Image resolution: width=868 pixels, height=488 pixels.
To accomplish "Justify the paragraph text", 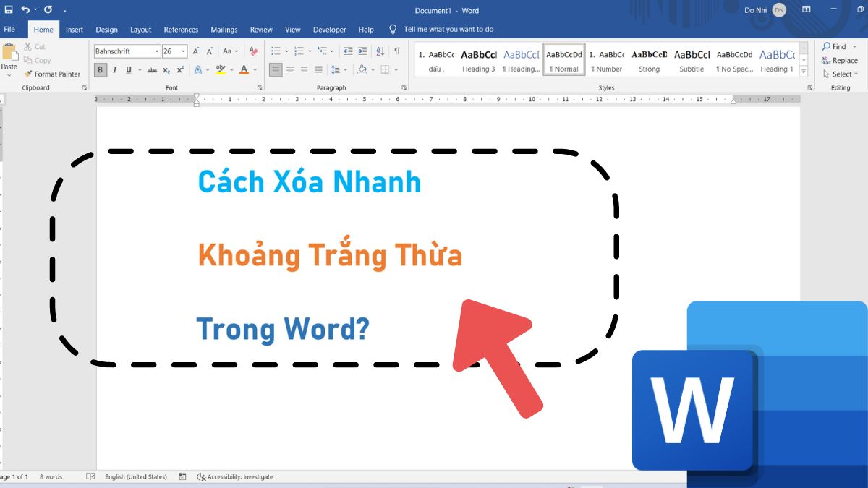I will [x=318, y=70].
